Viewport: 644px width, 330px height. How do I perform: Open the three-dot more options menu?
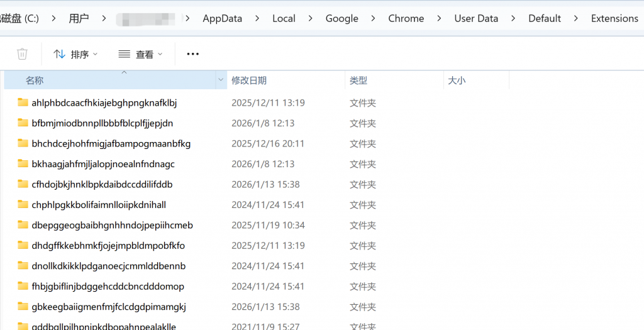point(193,55)
